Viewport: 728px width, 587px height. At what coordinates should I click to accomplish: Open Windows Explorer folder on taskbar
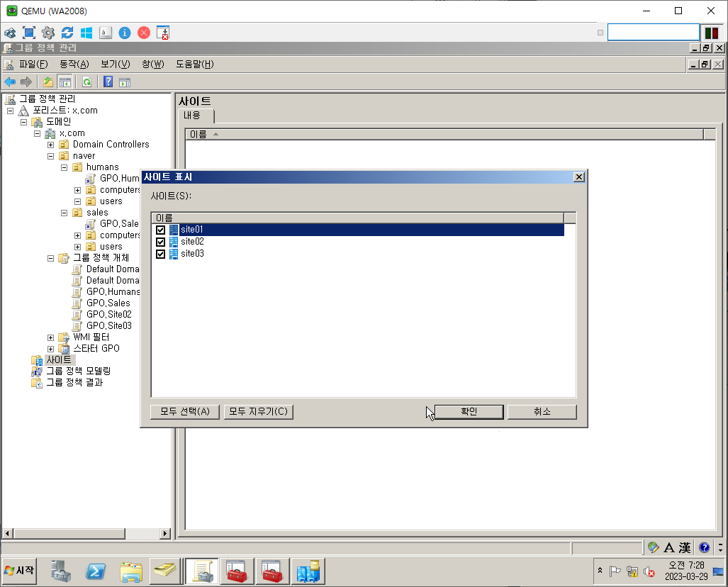131,571
